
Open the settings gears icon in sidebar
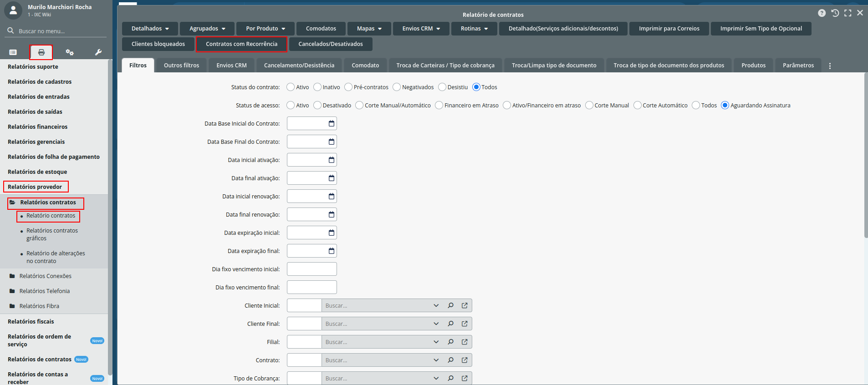[x=70, y=52]
